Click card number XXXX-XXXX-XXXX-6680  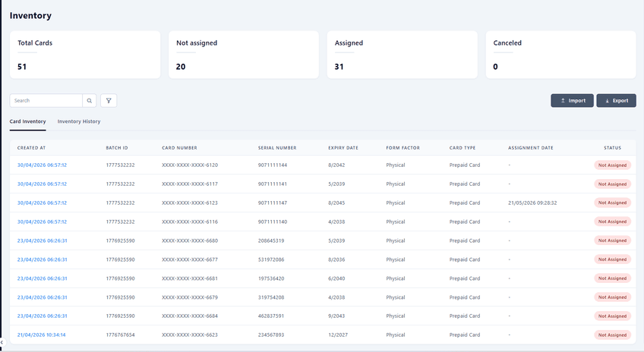(x=190, y=240)
